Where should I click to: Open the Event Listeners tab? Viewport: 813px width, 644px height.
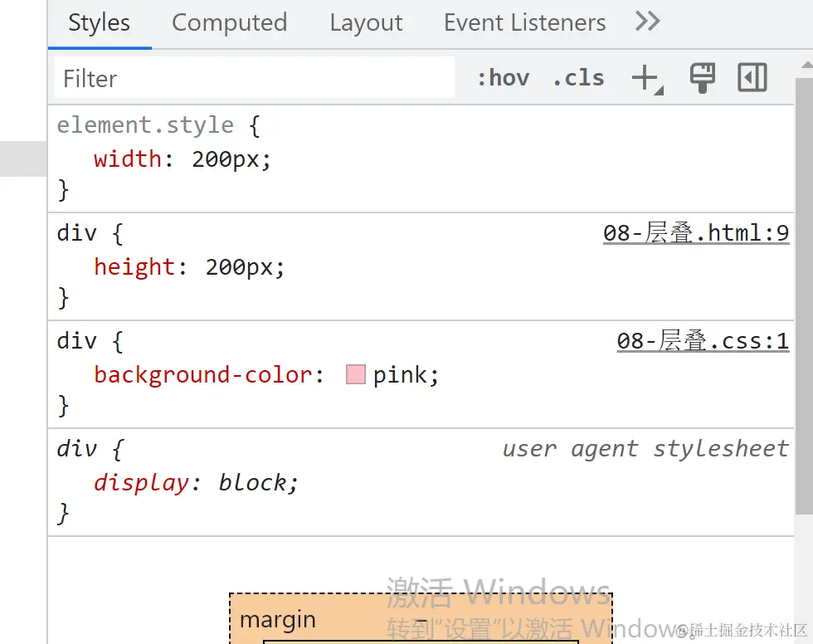pos(524,22)
